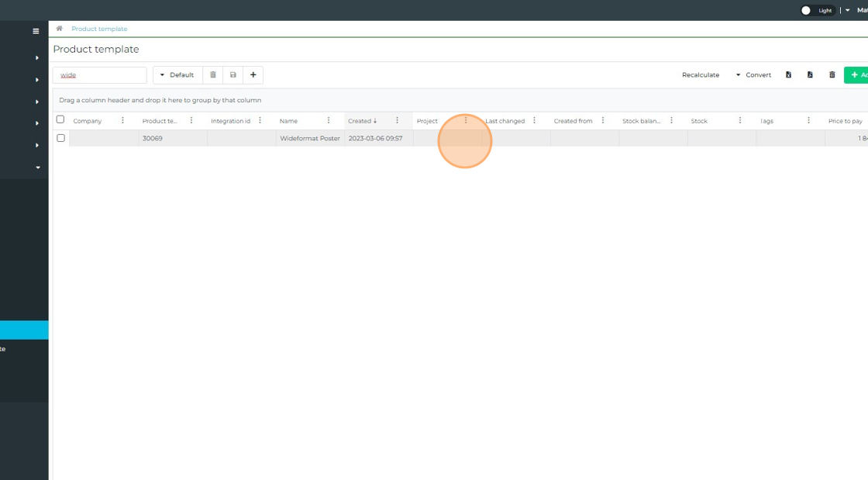Click the trash icon beside the Add button
Screen dimensions: 868x480
(x=832, y=75)
